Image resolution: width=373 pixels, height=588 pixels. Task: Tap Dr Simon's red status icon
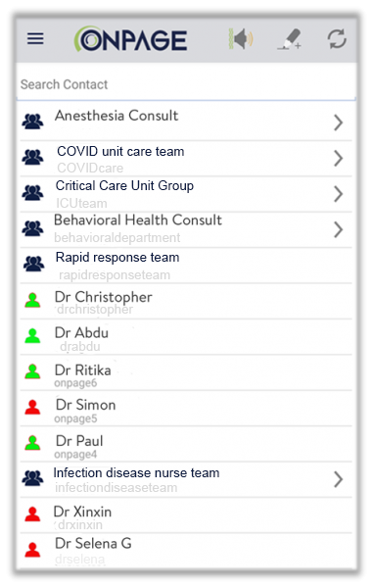(32, 407)
